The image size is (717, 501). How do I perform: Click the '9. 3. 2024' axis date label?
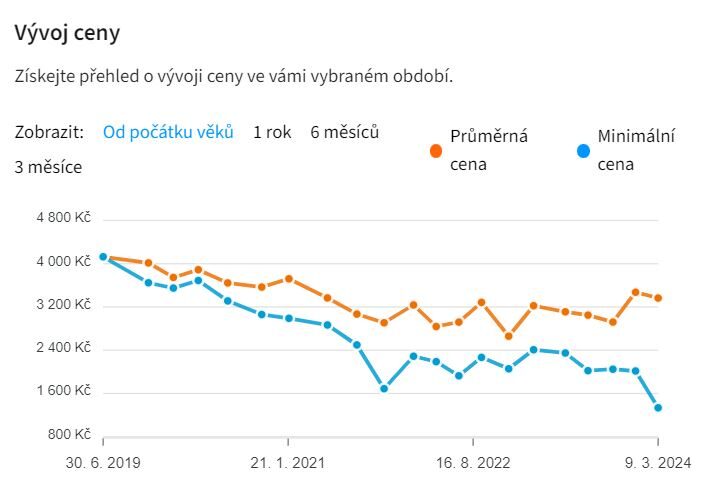click(658, 463)
